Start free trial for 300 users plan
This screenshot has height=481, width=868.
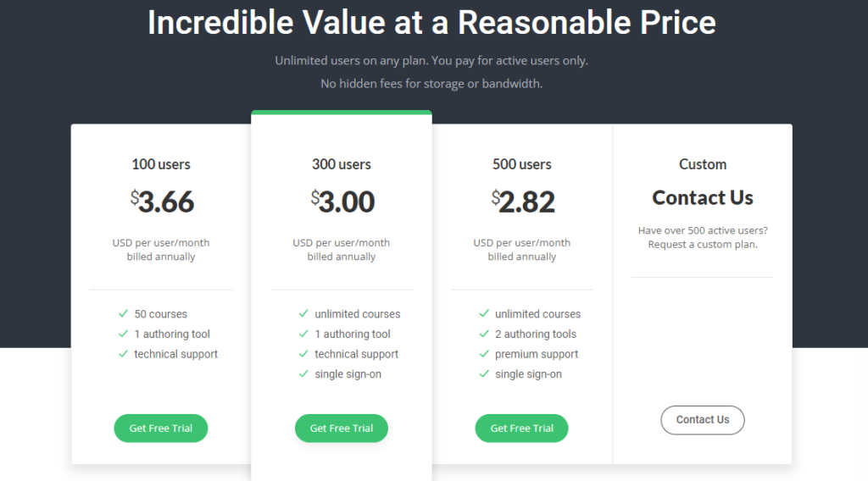click(342, 428)
